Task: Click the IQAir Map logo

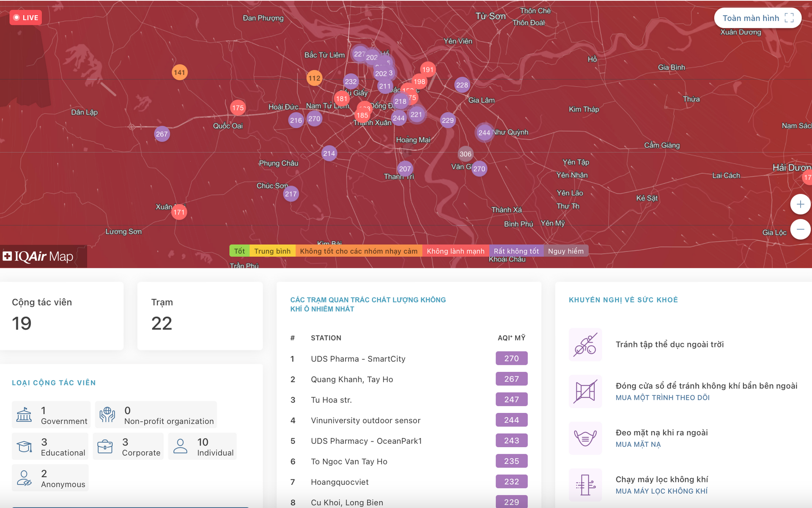Action: pyautogui.click(x=38, y=257)
